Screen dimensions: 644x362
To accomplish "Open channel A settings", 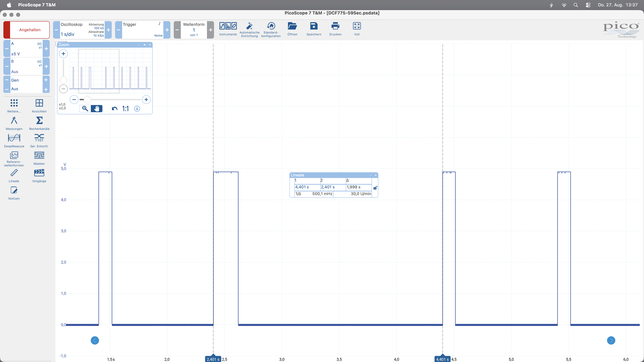I will point(27,48).
